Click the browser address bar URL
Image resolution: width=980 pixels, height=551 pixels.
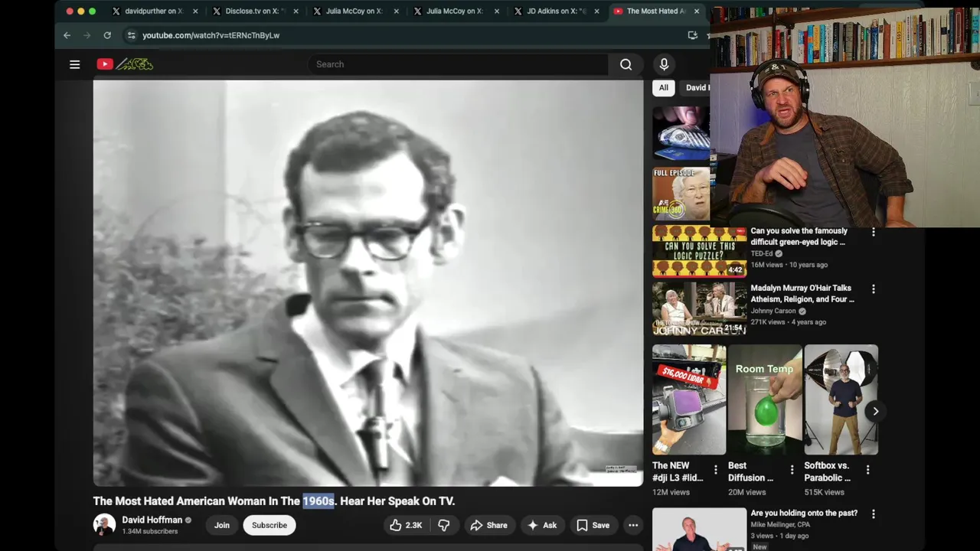point(211,35)
